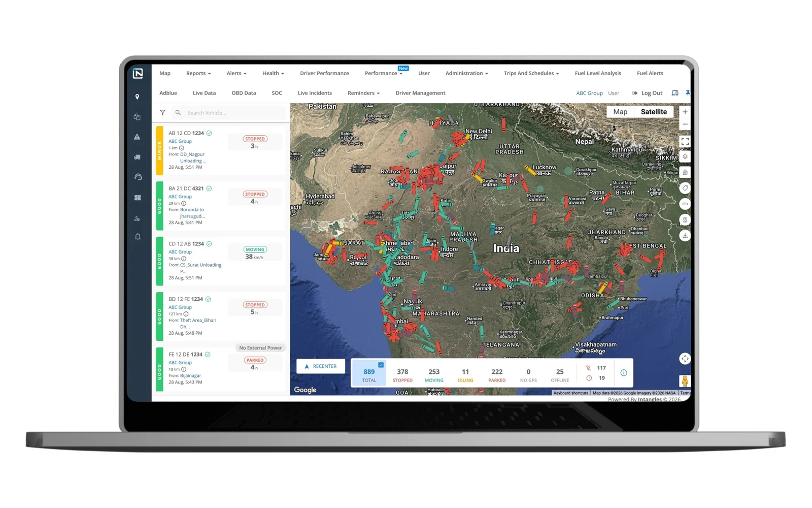The height and width of the screenshot is (508, 812).
Task: Click the map pin icon in sidebar
Action: tap(137, 97)
